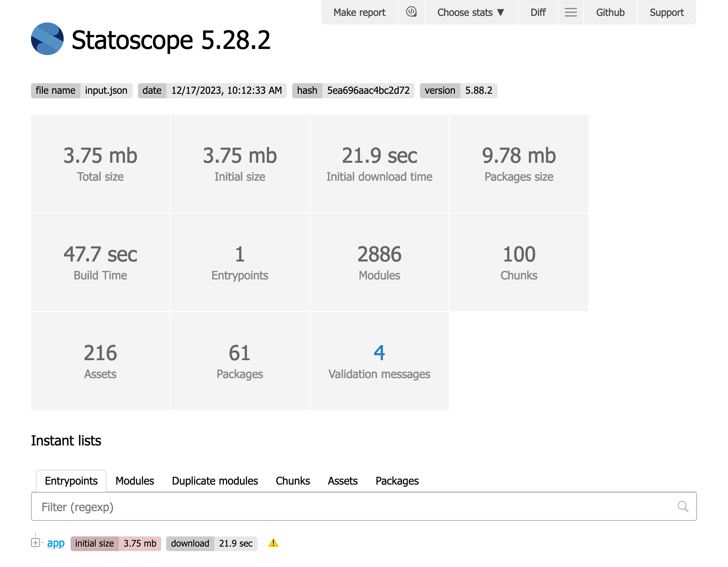Open the 4 validation messages
The width and height of the screenshot is (728, 567).
379,352
